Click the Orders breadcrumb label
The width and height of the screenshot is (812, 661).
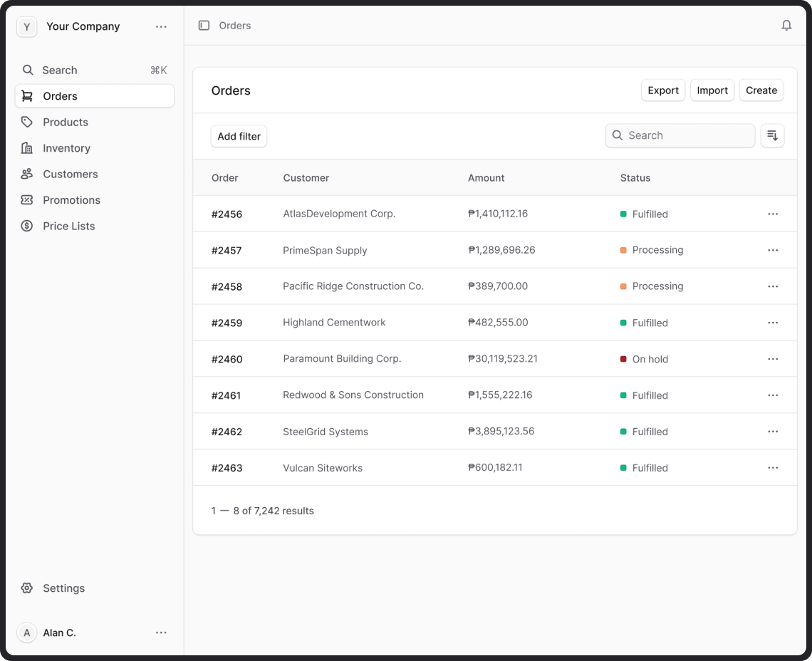click(234, 26)
